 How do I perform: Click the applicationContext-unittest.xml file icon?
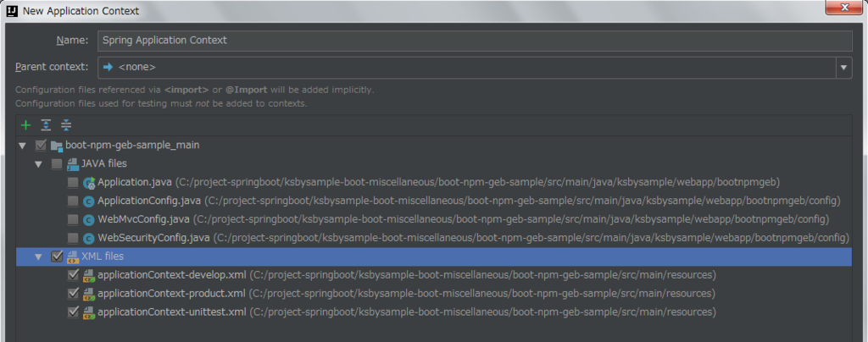[x=89, y=312]
